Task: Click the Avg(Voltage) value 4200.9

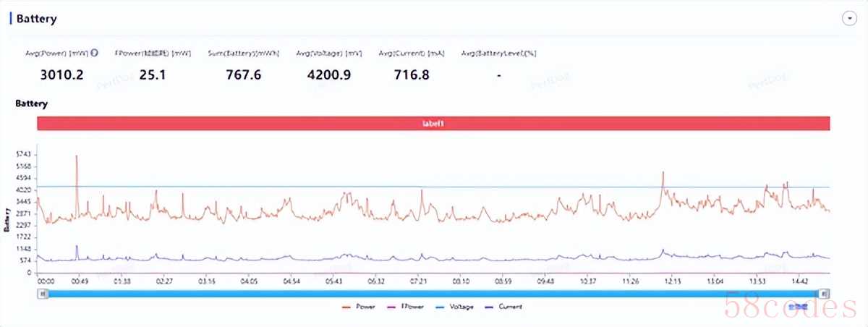Action: coord(328,74)
